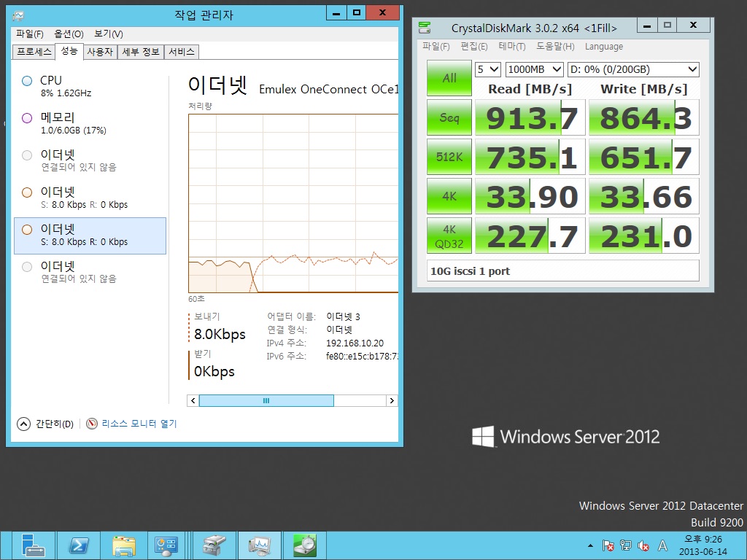
Task: Show hidden tray icons arrow
Action: tap(590, 545)
